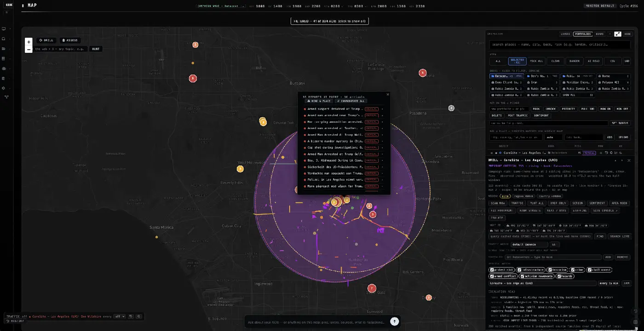Collapse inspector using chevron beside BOARD
644x331 pixels.
610,34
